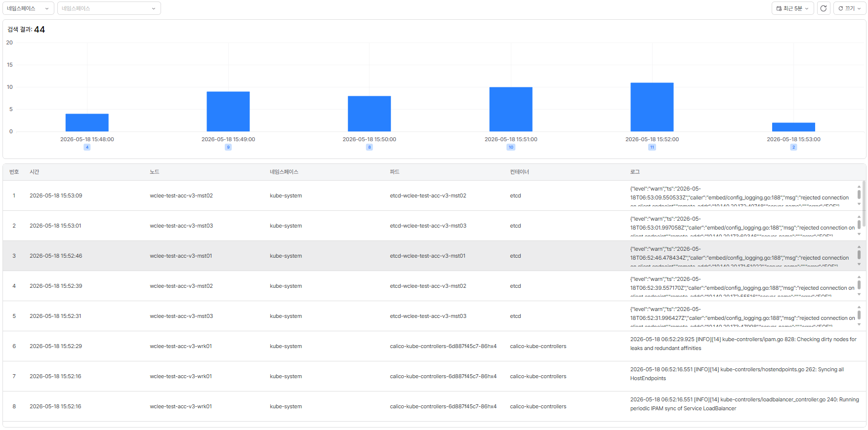
Task: Click the small bar at 15:53:00
Action: click(793, 127)
